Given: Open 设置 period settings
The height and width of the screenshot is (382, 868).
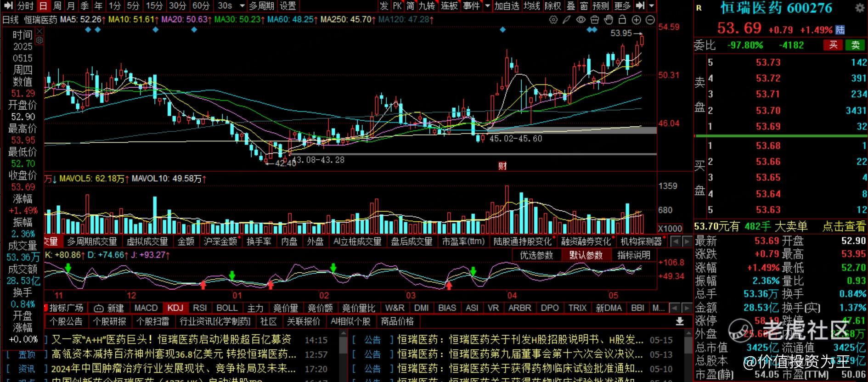Looking at the screenshot, I should tap(288, 6).
